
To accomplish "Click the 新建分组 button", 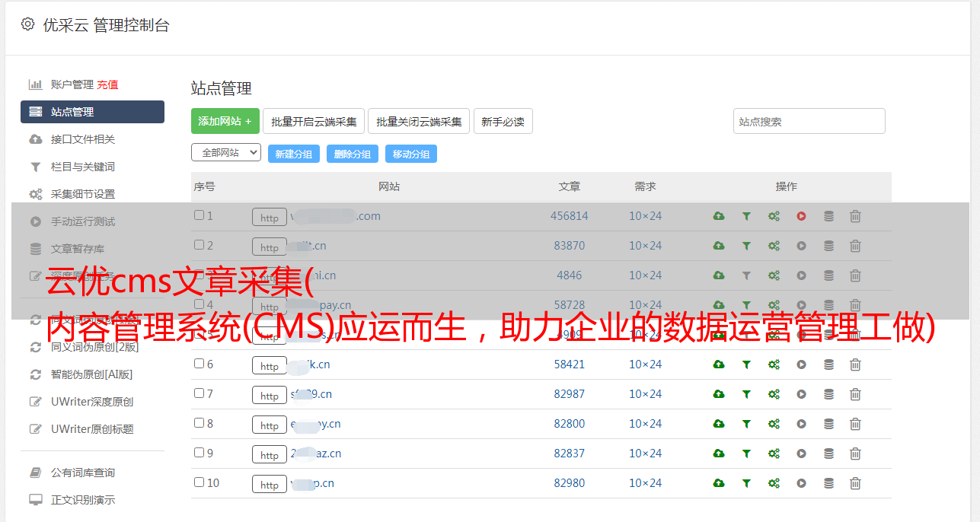I will 294,154.
